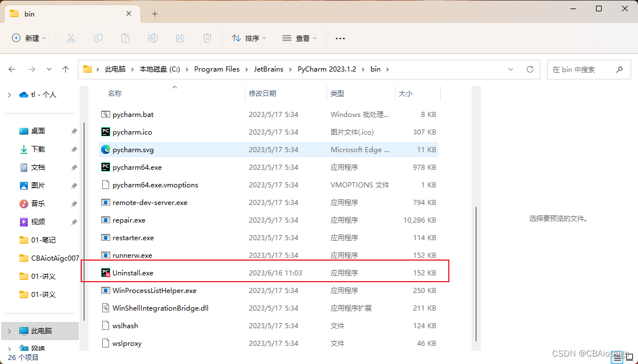Screen dimensions: 638x364
Task: Open Pictures (图片) in sidebar
Action: (38, 186)
